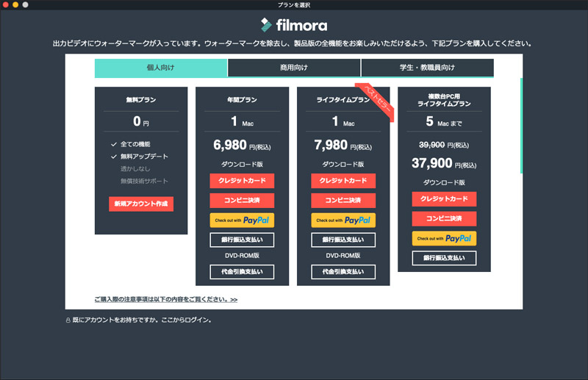
Task: Click the ここからログイン login link
Action: pyautogui.click(x=187, y=320)
